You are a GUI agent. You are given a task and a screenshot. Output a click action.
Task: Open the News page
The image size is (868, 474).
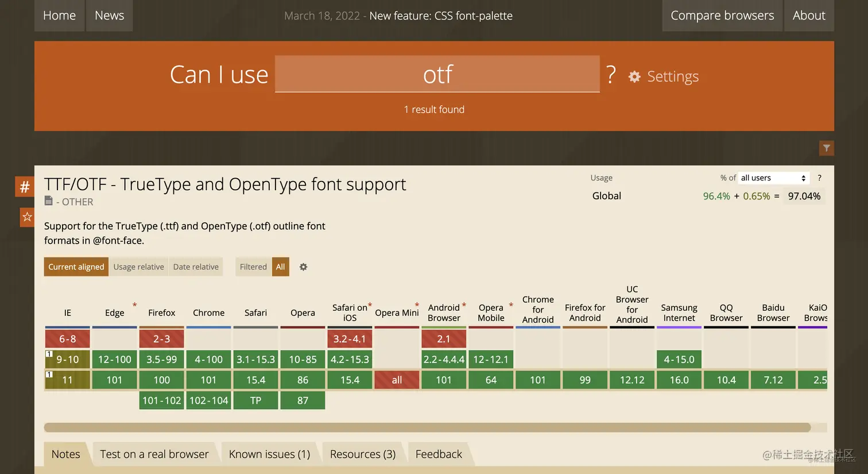109,16
